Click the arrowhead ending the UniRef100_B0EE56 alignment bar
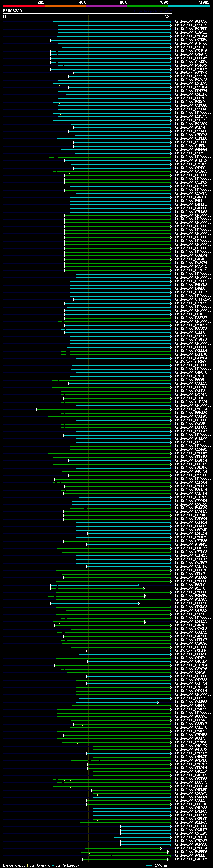The width and height of the screenshot is (213, 868). coord(168,852)
